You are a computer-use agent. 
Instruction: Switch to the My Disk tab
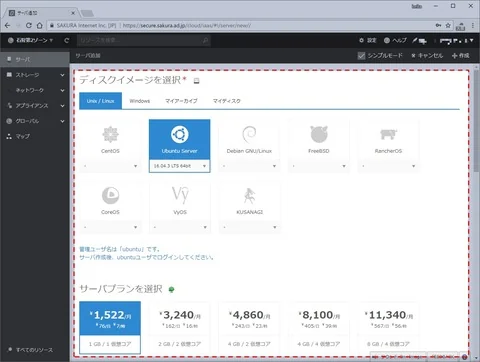[227, 101]
